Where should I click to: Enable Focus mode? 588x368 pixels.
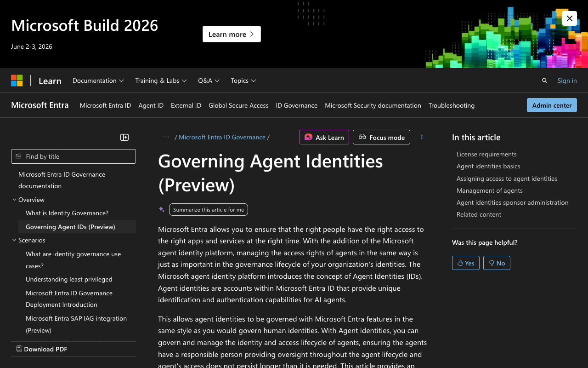(381, 137)
